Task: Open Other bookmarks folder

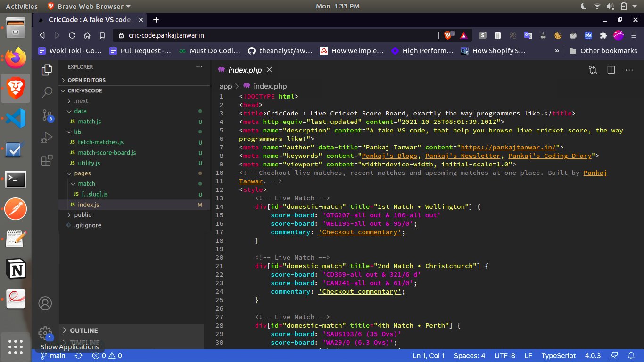Action: point(603,51)
